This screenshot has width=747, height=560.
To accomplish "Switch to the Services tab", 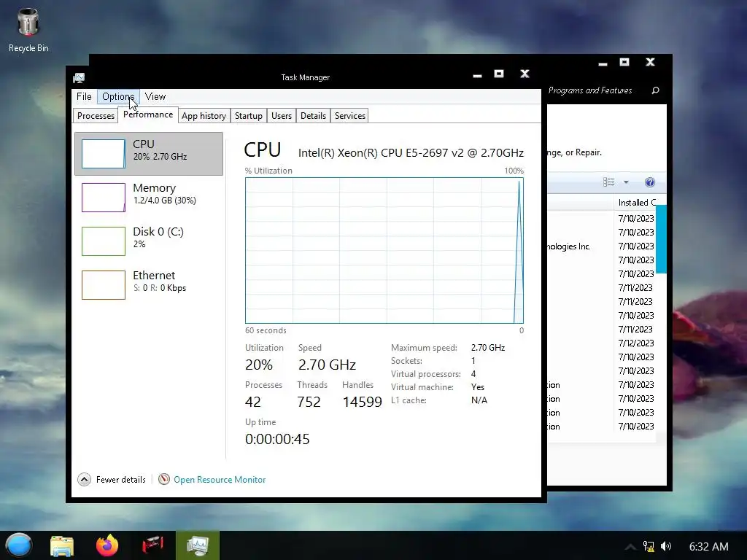I will [x=349, y=116].
